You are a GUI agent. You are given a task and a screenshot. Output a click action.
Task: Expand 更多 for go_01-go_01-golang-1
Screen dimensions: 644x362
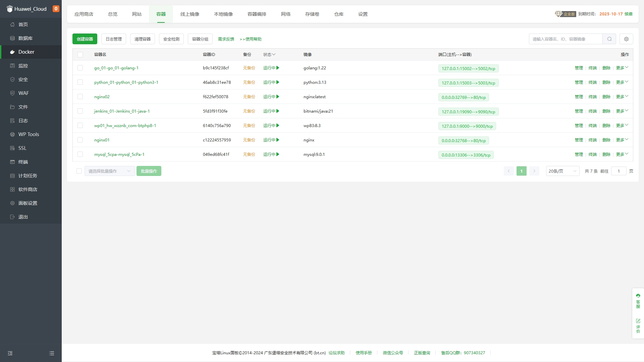tap(622, 68)
